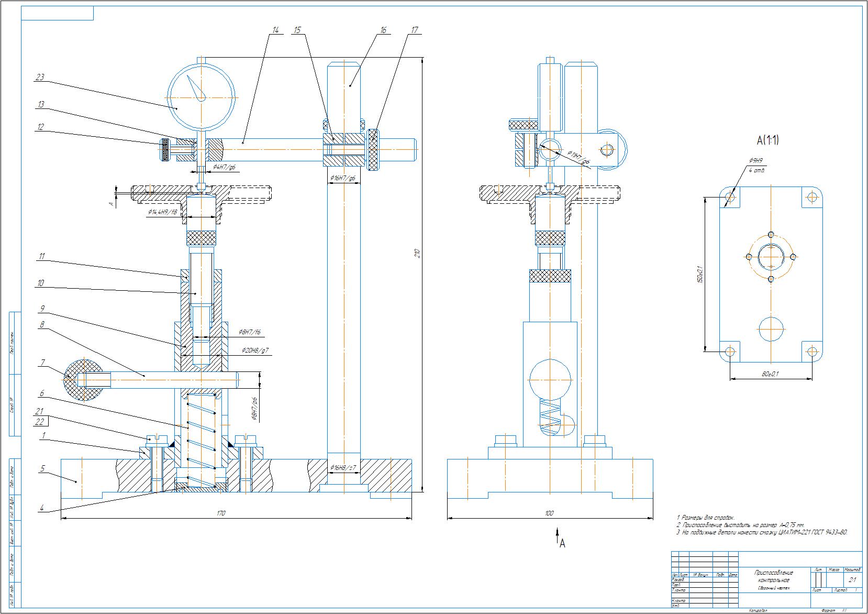The height and width of the screenshot is (614, 868).
Task: Select the ⌀16H7/g6 column fit dimension
Action: tap(343, 178)
